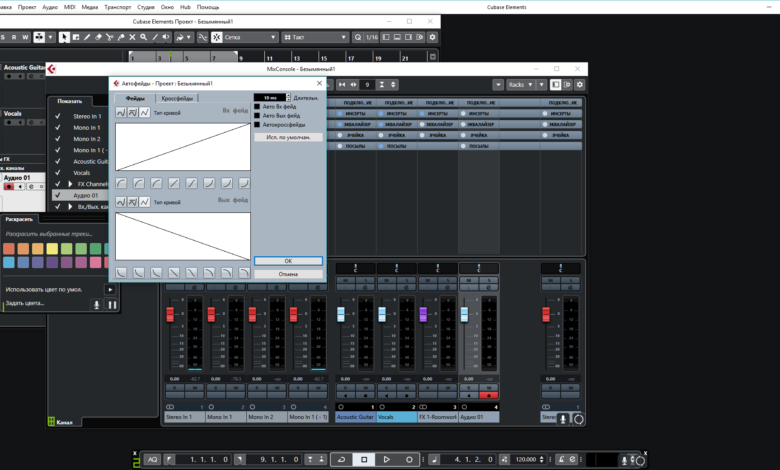Expand the FX Channels tree item
780x470 pixels.
coord(70,184)
